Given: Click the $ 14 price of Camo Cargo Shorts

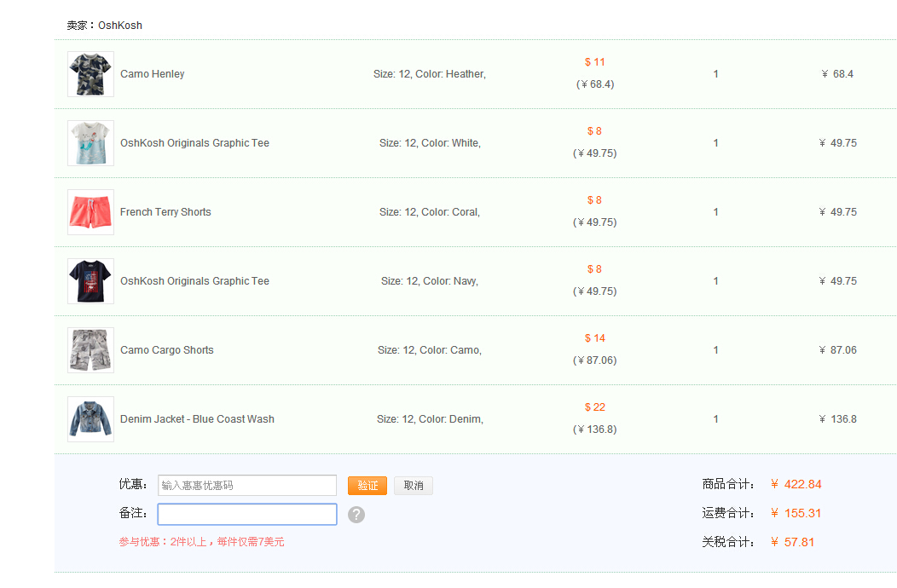Looking at the screenshot, I should pyautogui.click(x=594, y=338).
